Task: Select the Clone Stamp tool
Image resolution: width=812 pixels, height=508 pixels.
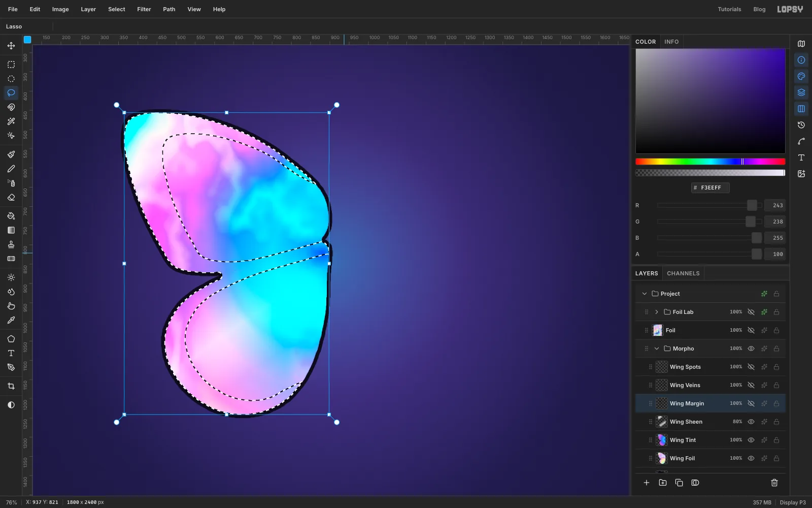Action: click(11, 244)
